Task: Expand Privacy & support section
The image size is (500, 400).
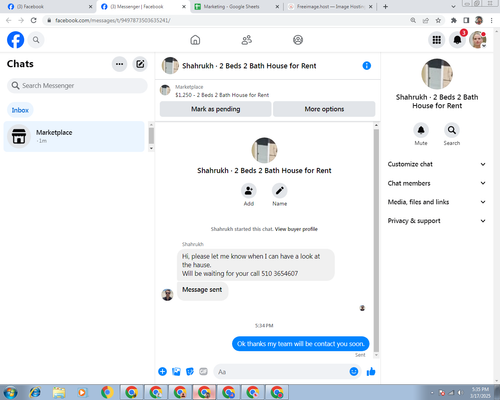Action: pos(436,221)
